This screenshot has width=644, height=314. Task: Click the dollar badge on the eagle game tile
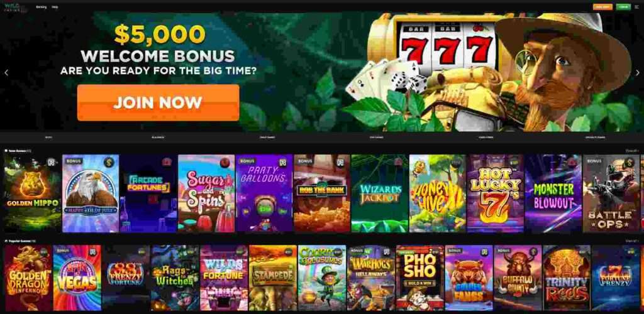coord(108,162)
